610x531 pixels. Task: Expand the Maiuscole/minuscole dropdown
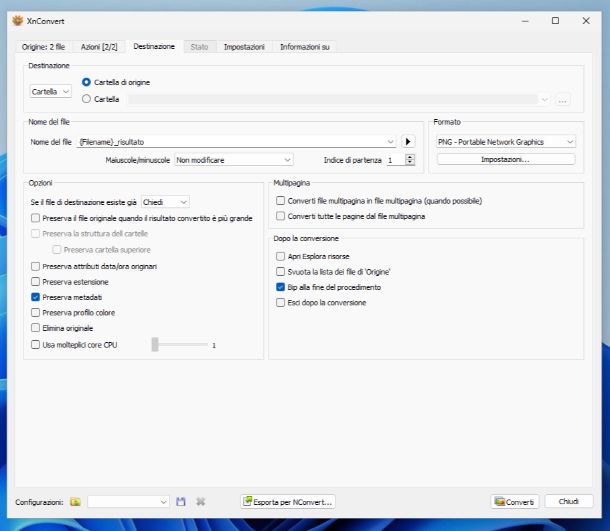[233, 159]
